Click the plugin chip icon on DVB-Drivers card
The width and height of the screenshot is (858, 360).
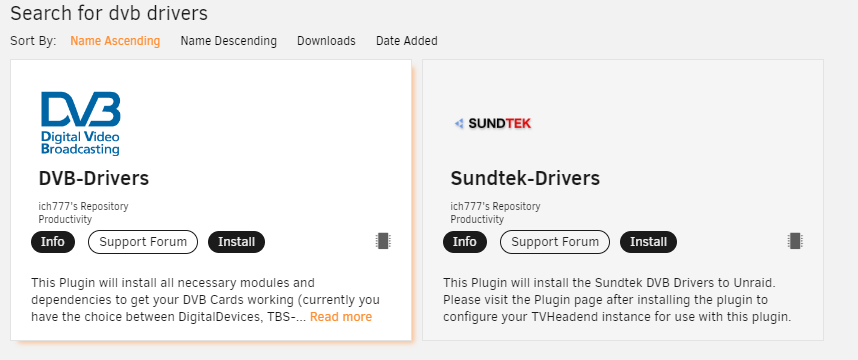pyautogui.click(x=383, y=241)
